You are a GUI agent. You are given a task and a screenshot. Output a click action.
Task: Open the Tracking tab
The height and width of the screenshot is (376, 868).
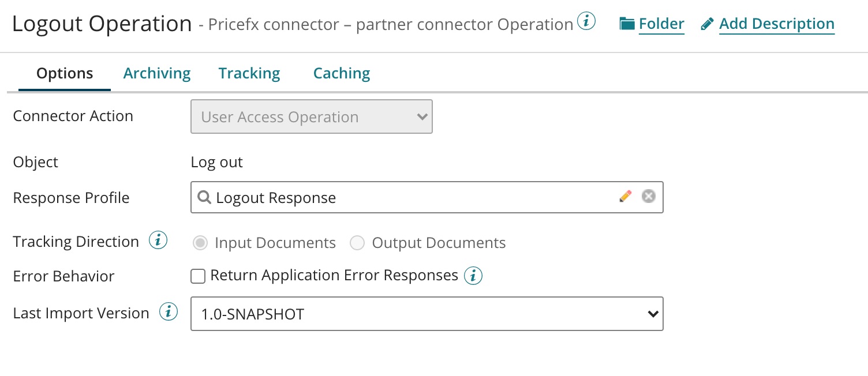(x=249, y=73)
